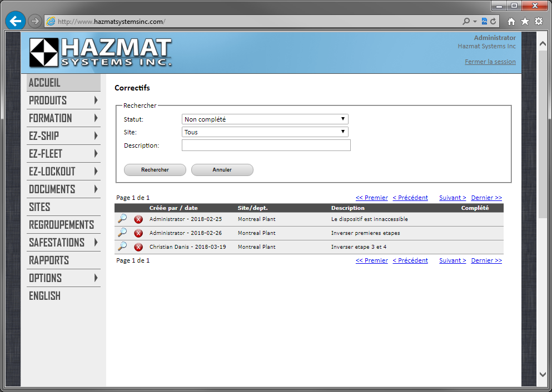Screen dimensions: 552x392
Task: Click the 'Site/dept.' column header
Action: (x=253, y=208)
